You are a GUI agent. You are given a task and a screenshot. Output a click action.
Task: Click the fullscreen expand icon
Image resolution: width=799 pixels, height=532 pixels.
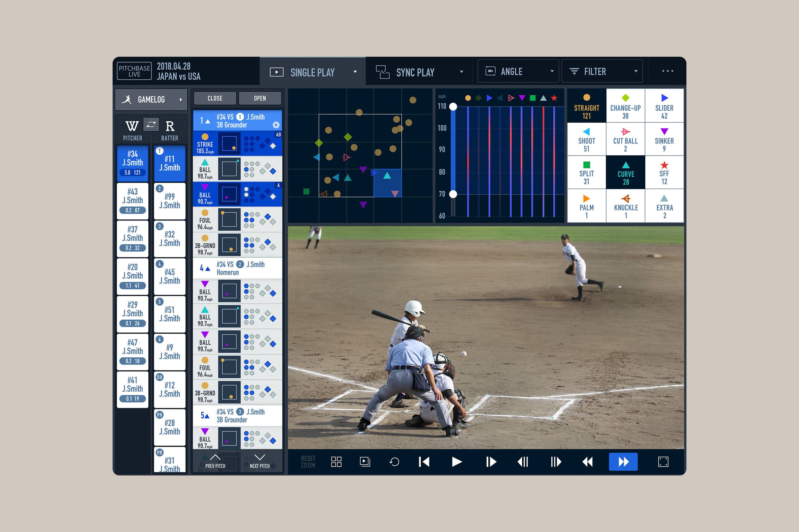pos(663,462)
